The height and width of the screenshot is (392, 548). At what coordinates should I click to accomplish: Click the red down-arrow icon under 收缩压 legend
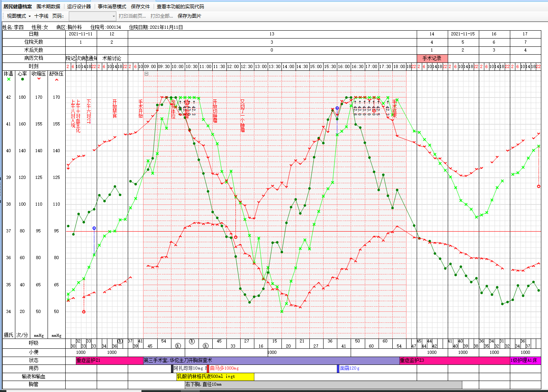point(39,79)
